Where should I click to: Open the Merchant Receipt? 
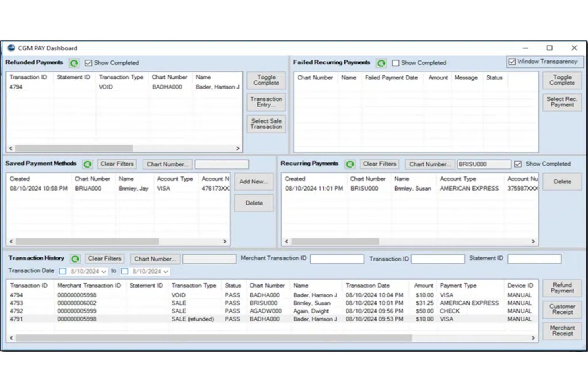pyautogui.click(x=562, y=331)
